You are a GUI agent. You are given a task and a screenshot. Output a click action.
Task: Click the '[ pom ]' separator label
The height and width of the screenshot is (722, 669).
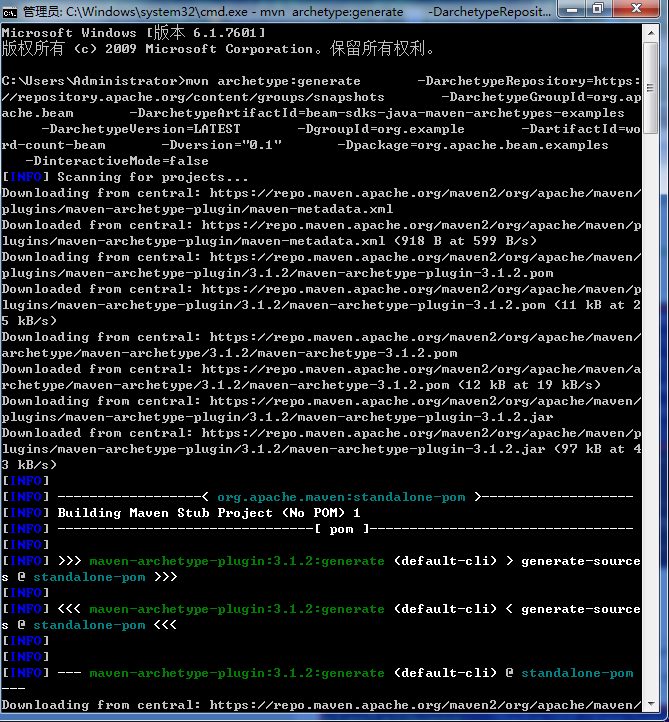(342, 529)
